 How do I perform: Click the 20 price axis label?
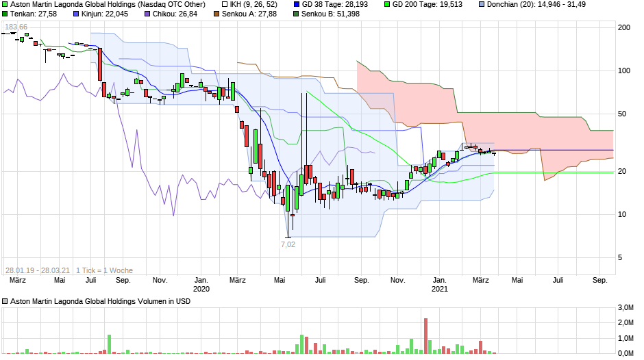(622, 171)
